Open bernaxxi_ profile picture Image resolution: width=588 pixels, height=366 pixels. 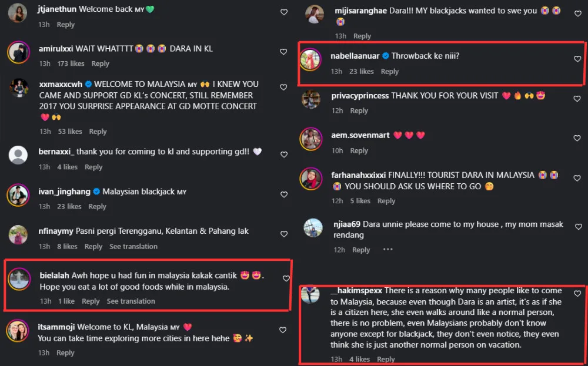coord(18,155)
